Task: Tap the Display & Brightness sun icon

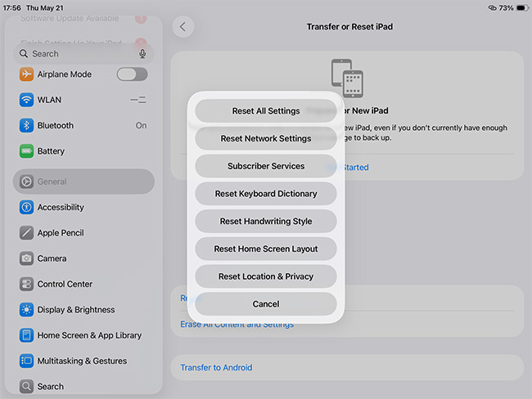Action: pos(26,310)
